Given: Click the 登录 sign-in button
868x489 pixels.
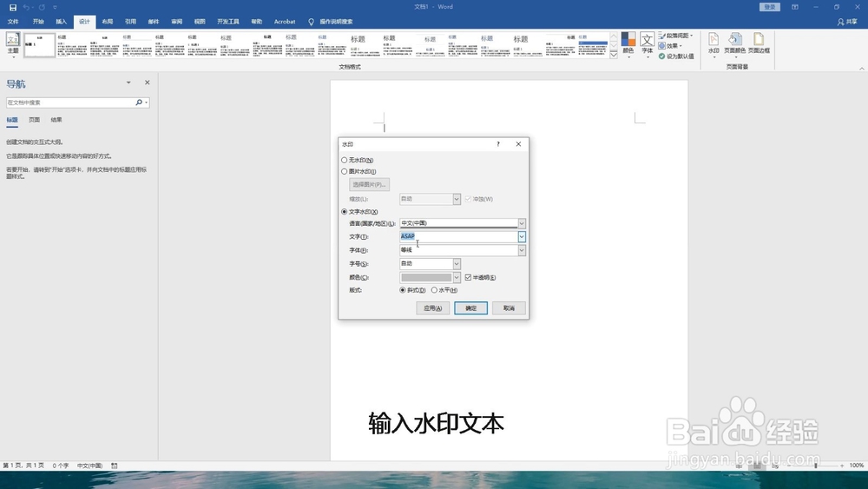Looking at the screenshot, I should 770,7.
